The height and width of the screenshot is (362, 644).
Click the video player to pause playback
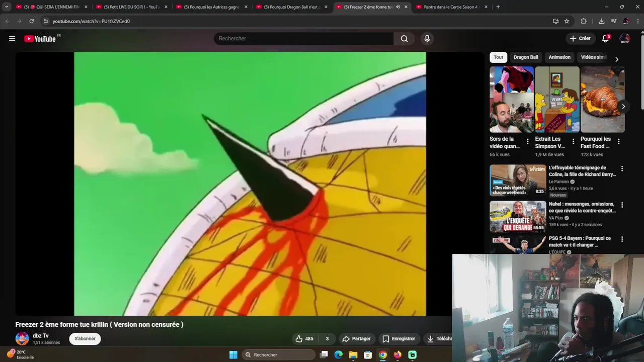[x=250, y=184]
